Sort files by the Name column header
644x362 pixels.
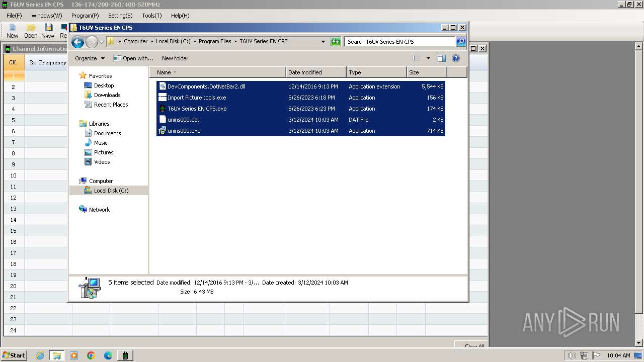click(x=217, y=72)
